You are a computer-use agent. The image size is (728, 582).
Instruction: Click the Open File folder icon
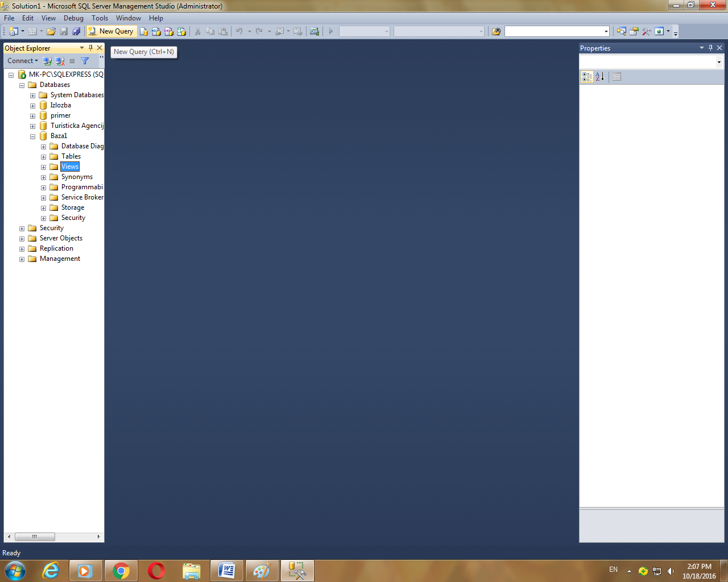click(51, 31)
